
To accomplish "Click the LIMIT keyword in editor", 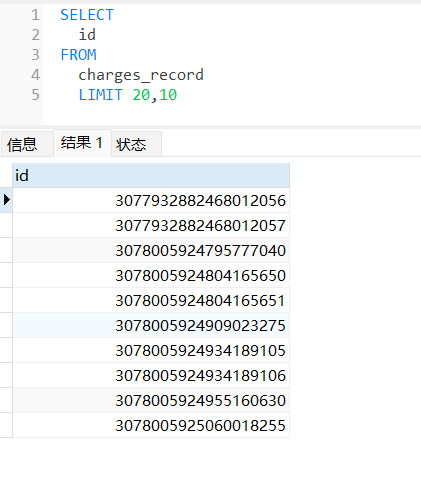I will tap(101, 95).
